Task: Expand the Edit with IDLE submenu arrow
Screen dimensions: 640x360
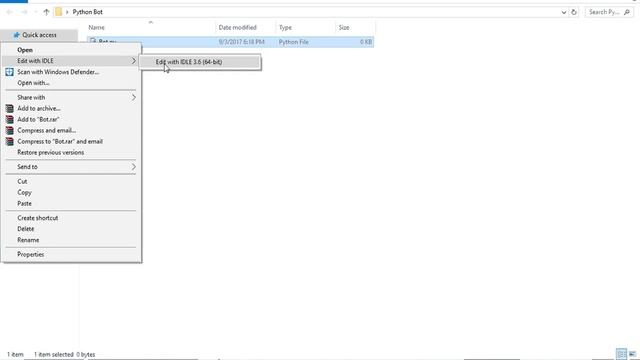Action: [x=133, y=61]
